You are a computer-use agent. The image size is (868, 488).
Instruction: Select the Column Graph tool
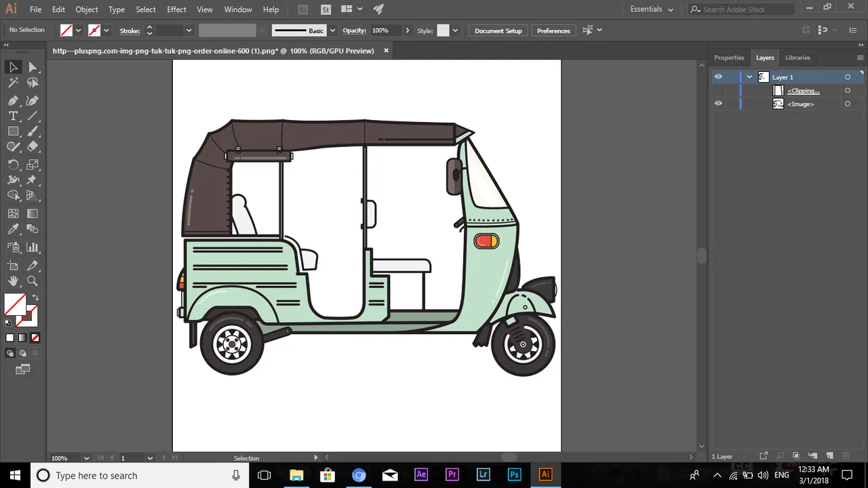tap(33, 247)
